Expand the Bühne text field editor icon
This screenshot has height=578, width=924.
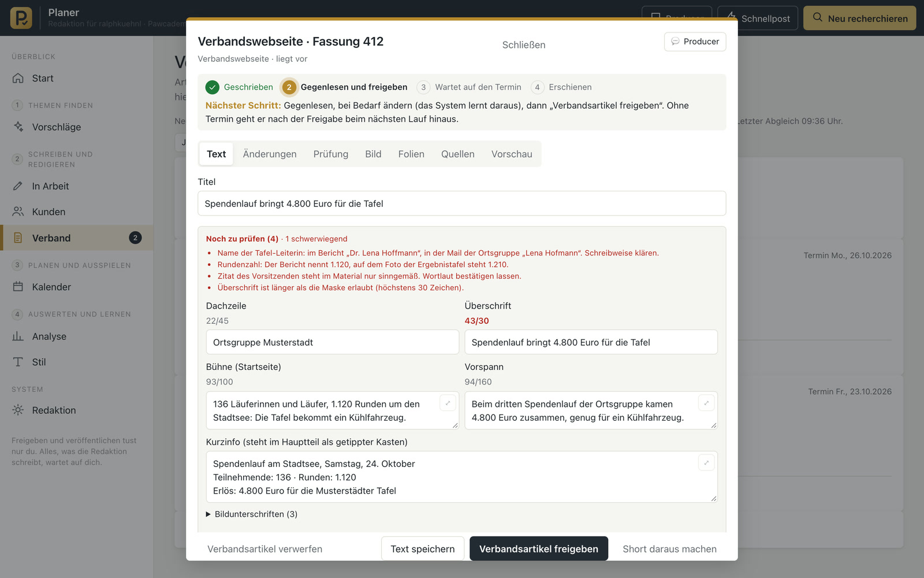[448, 403]
